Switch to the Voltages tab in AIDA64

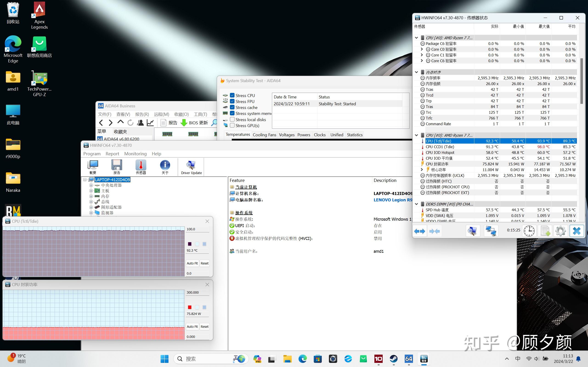pyautogui.click(x=286, y=135)
